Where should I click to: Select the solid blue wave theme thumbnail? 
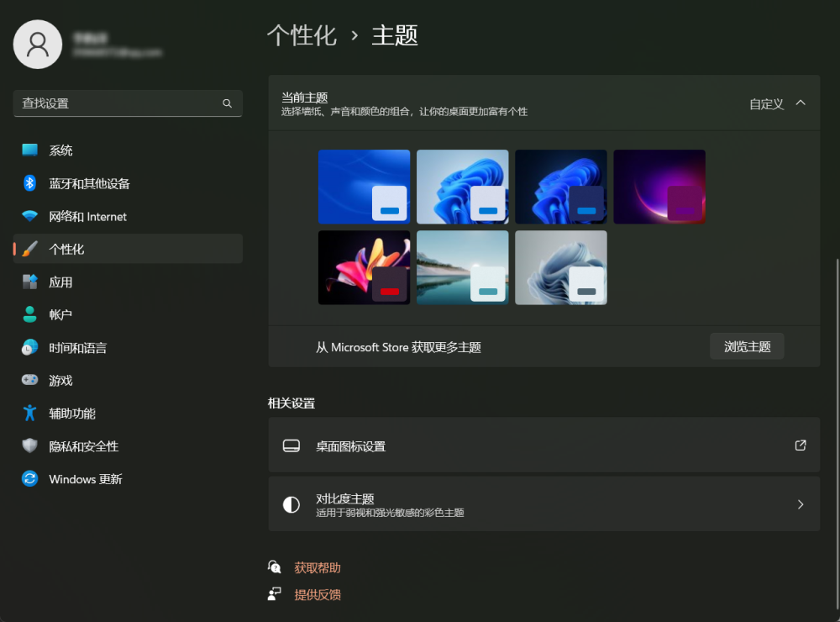(x=365, y=187)
